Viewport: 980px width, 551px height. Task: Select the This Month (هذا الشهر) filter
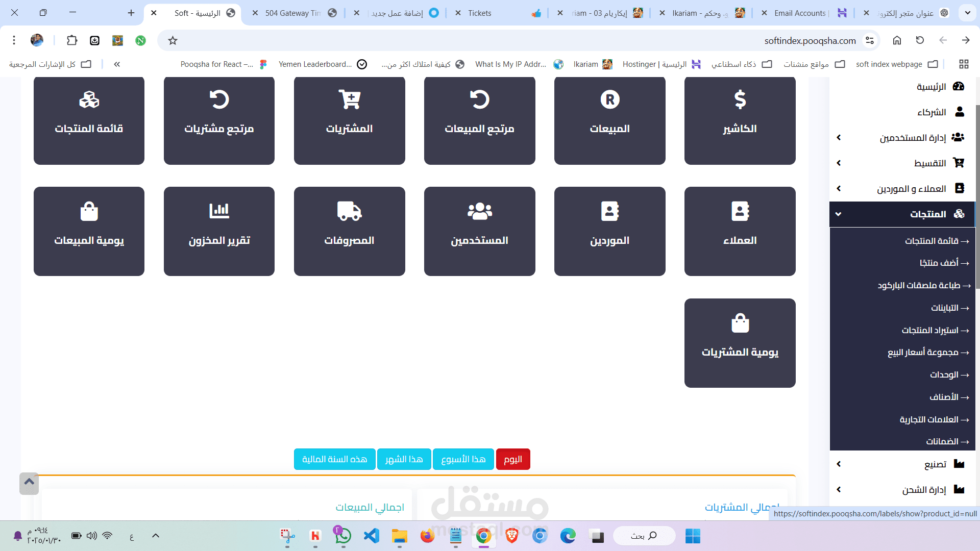(x=404, y=459)
